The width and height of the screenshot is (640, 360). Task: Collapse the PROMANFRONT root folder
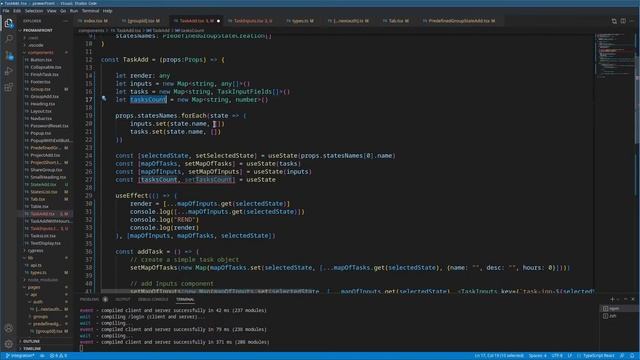(x=37, y=30)
